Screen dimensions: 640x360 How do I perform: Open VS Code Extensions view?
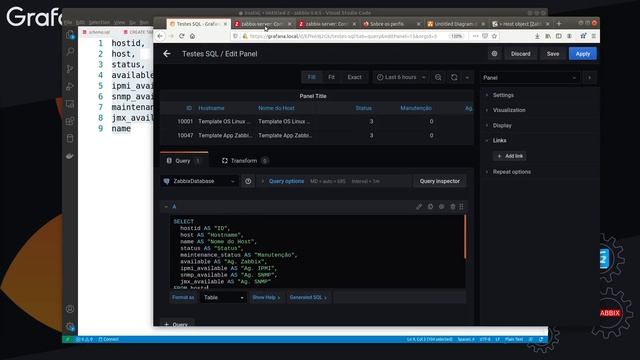point(70,121)
